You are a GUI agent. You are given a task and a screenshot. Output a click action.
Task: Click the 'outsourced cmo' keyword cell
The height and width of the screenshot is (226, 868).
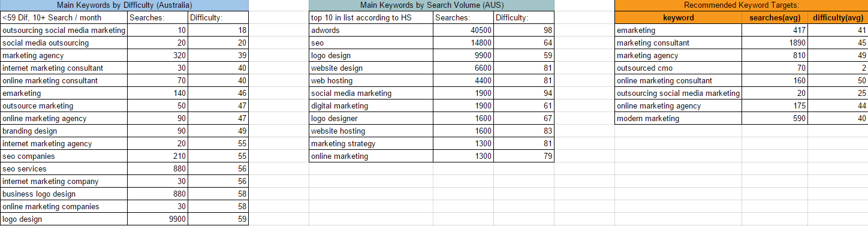pos(679,68)
